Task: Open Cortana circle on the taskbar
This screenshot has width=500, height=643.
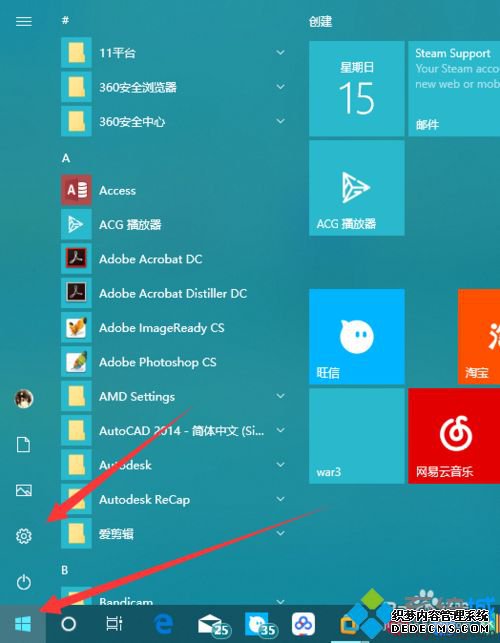Action: point(68,624)
